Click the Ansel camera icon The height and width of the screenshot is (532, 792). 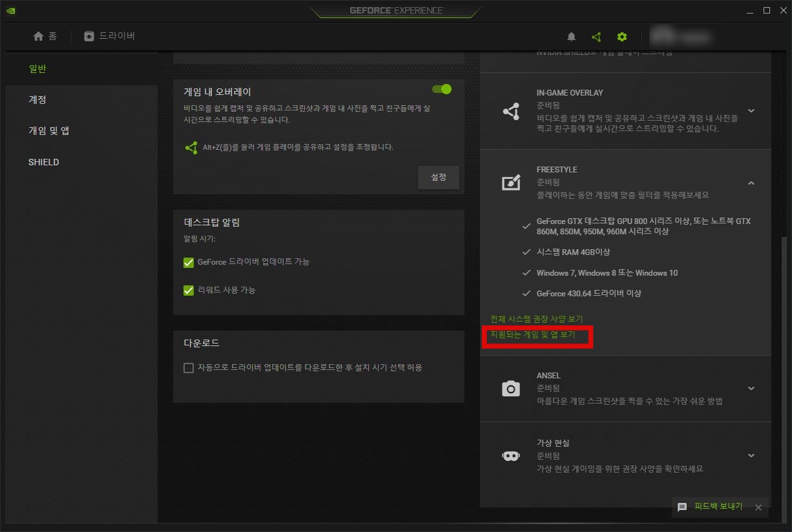510,389
